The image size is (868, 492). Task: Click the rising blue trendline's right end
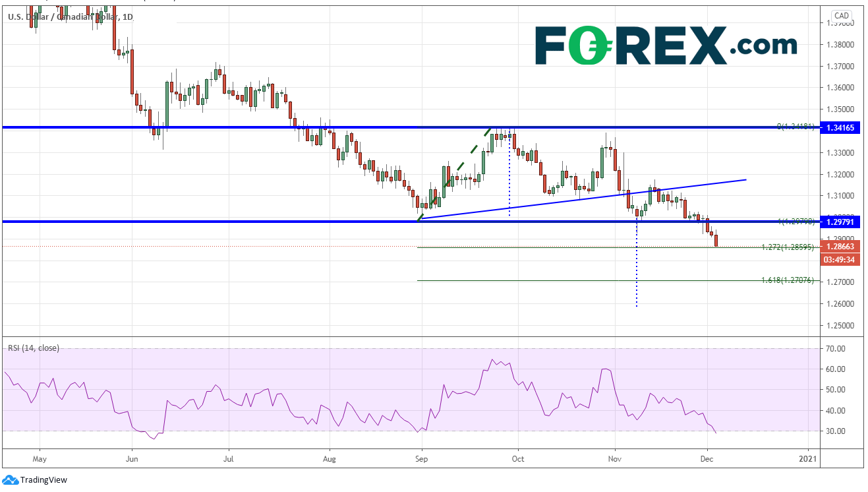point(745,179)
